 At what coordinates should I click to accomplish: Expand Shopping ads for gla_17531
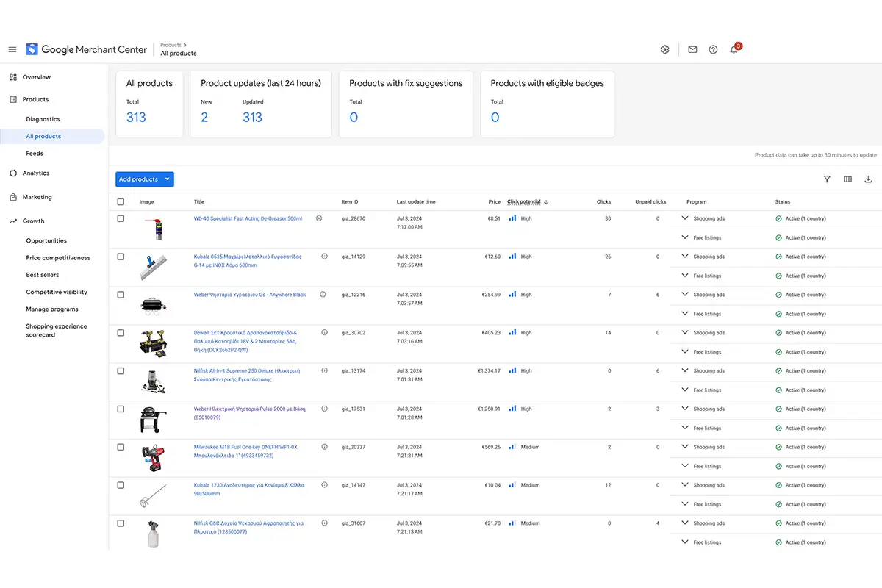point(685,409)
